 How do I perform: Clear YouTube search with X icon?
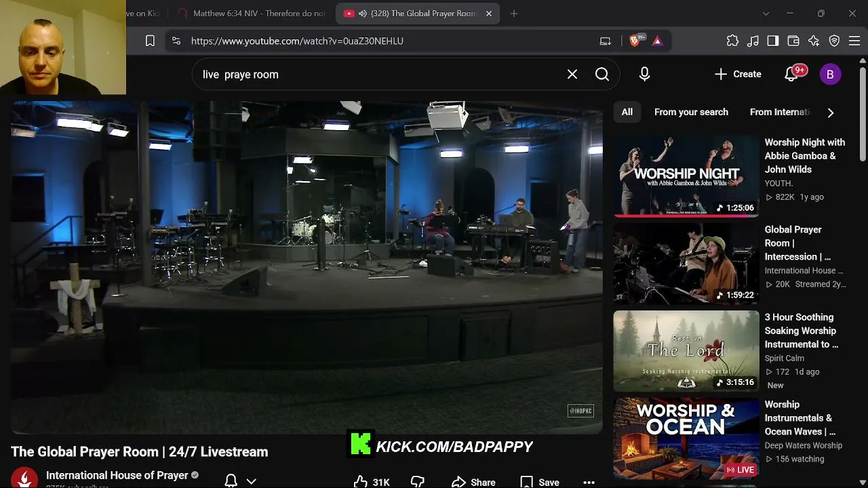[572, 75]
